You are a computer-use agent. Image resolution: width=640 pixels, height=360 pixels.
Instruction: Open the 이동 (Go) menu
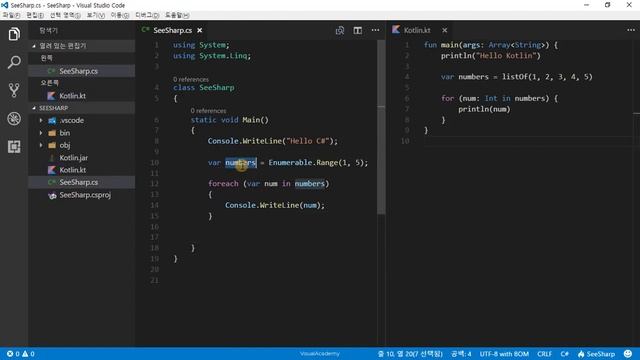click(120, 15)
